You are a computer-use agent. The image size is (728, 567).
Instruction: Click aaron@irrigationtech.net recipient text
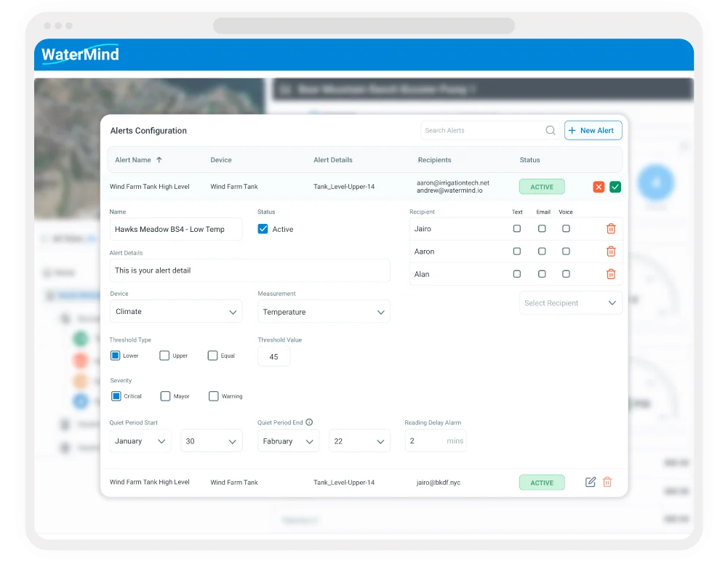click(x=452, y=182)
